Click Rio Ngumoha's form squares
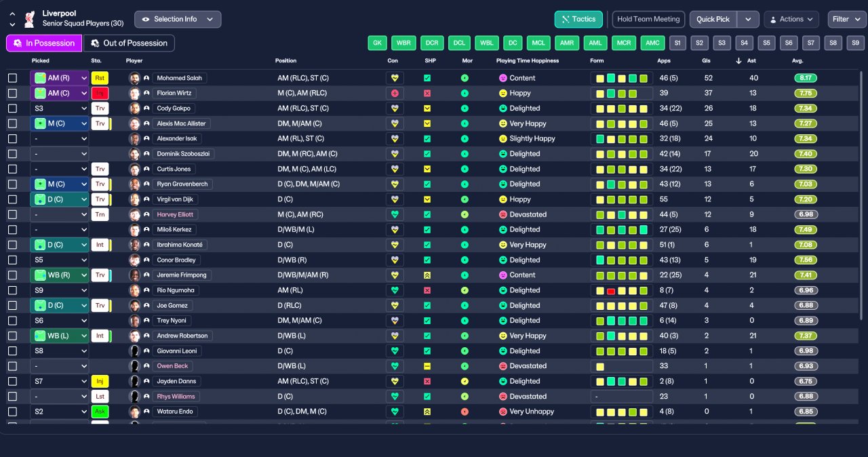The width and height of the screenshot is (868, 457). pos(622,290)
